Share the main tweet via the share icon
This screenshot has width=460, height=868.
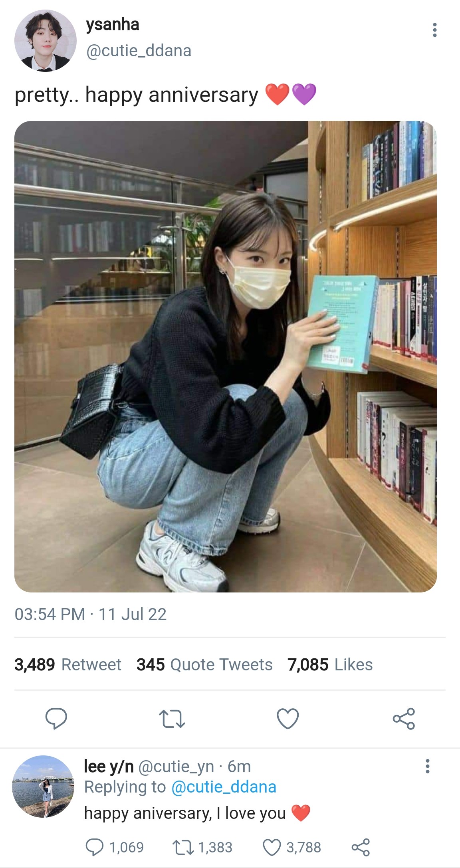click(404, 719)
